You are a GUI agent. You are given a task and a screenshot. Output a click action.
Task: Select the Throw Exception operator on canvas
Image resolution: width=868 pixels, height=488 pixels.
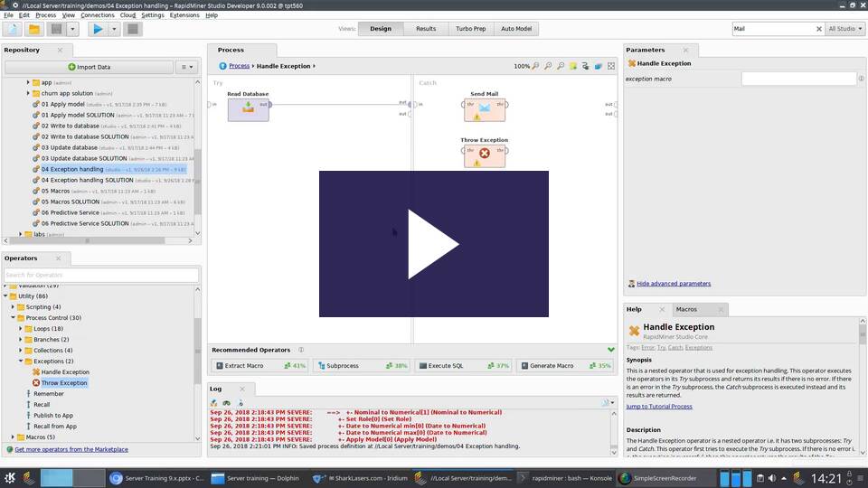click(485, 155)
